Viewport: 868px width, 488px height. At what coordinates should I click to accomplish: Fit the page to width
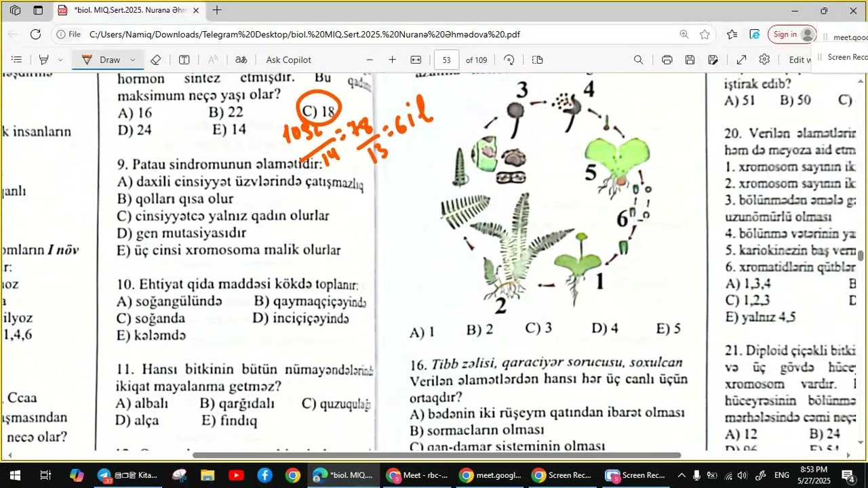(416, 60)
